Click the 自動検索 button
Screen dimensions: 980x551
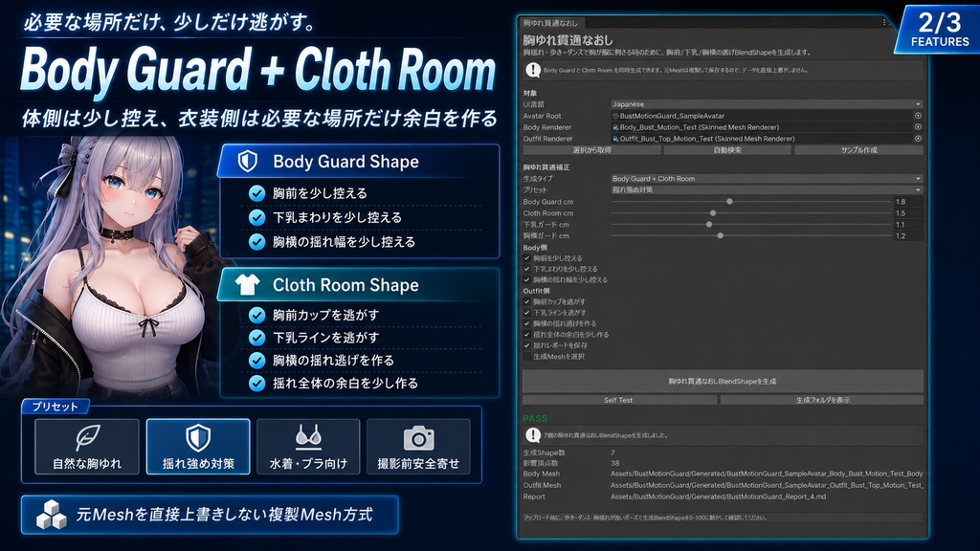727,150
